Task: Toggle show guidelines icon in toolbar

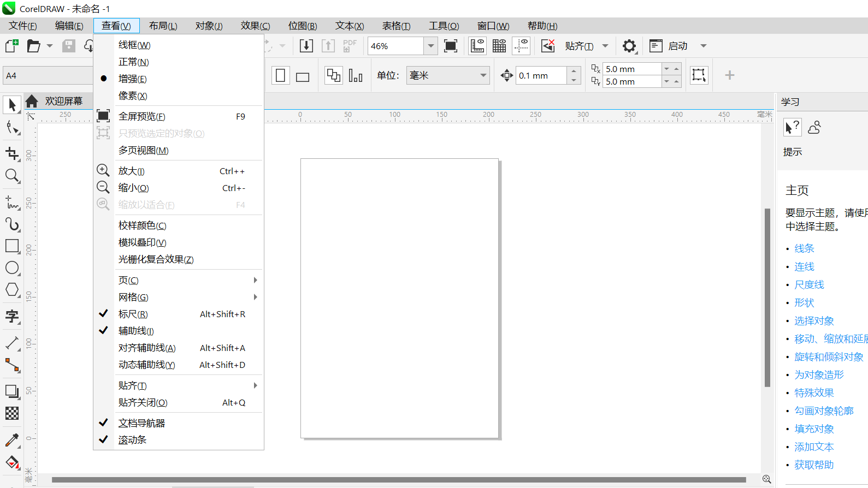Action: 522,46
